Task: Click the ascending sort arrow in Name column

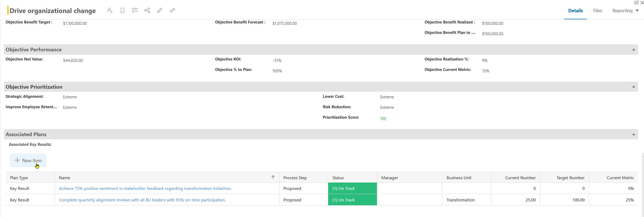Action: [273, 177]
